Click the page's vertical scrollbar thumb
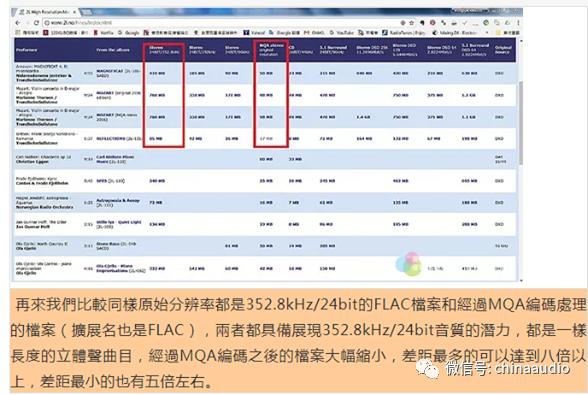The image size is (588, 395). (520, 123)
